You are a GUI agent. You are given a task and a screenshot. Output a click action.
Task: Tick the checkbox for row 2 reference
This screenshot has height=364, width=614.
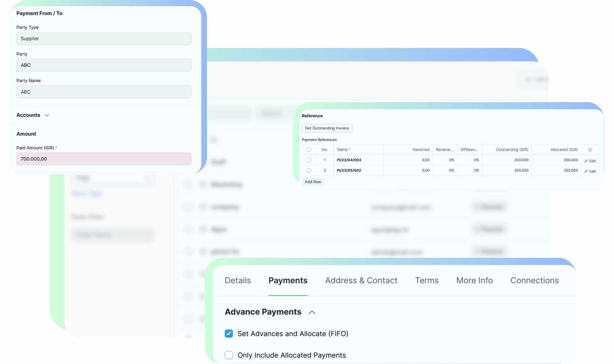point(309,171)
